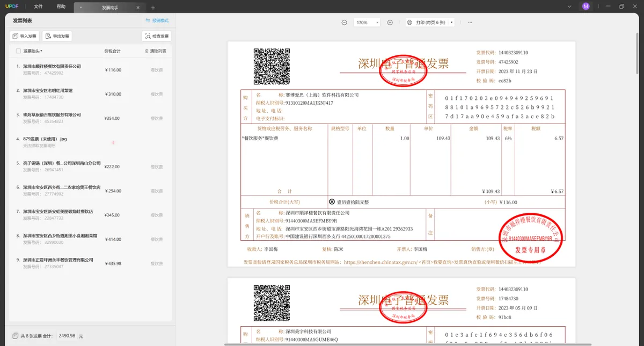644x346 pixels.
Task: Select invoice 珠海草麻晒古餐饮服务有限公司
Action: click(90, 118)
